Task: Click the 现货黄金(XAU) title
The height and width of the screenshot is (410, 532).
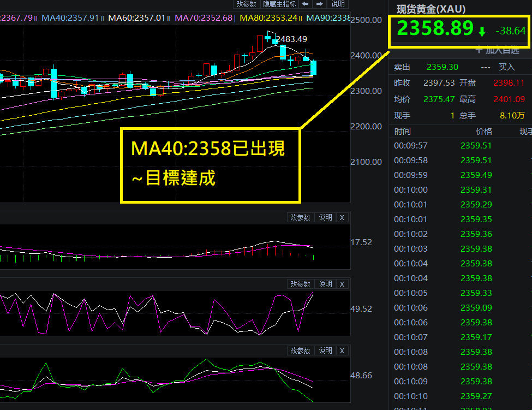Action: [x=431, y=9]
